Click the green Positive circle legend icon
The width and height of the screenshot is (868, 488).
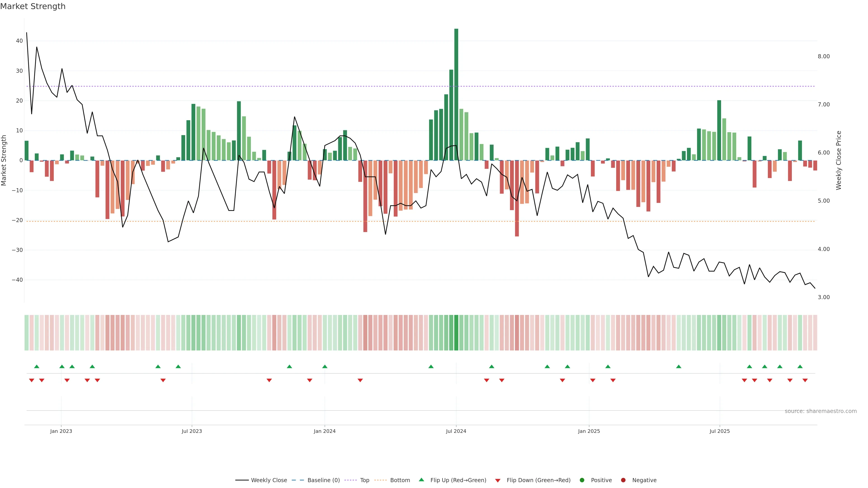(x=582, y=480)
